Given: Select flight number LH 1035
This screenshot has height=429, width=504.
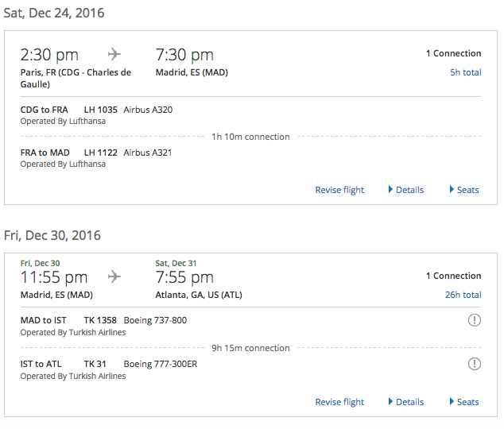Looking at the screenshot, I should tap(101, 110).
